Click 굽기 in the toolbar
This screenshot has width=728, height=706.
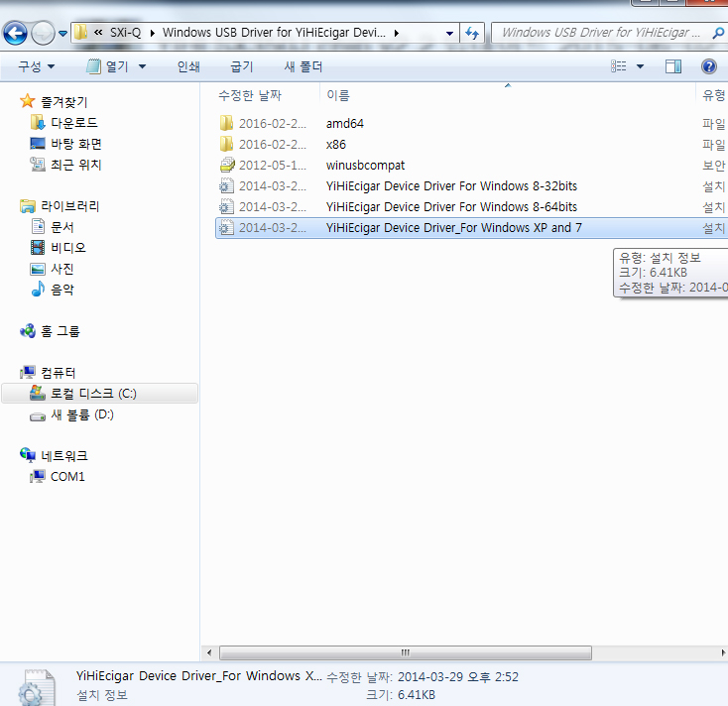click(242, 66)
